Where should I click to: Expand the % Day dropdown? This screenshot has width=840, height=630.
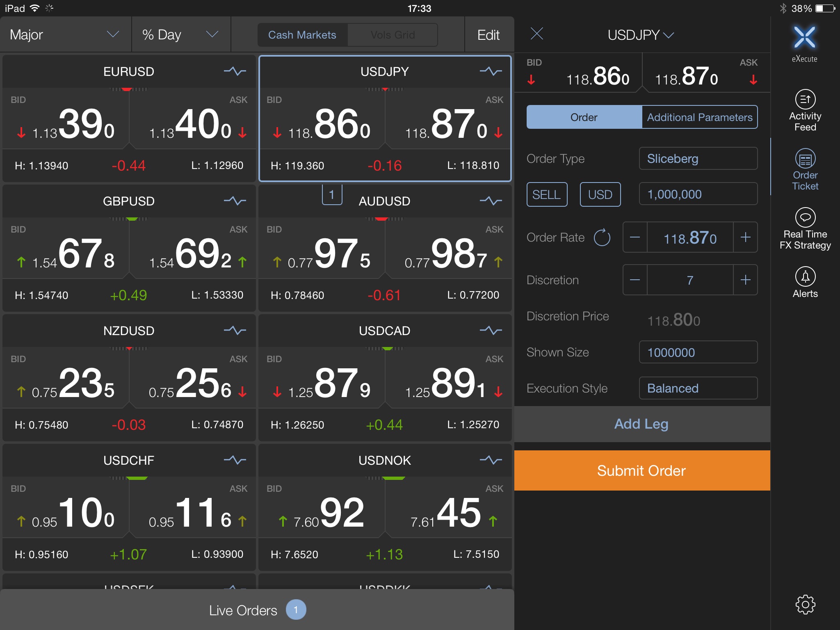180,35
